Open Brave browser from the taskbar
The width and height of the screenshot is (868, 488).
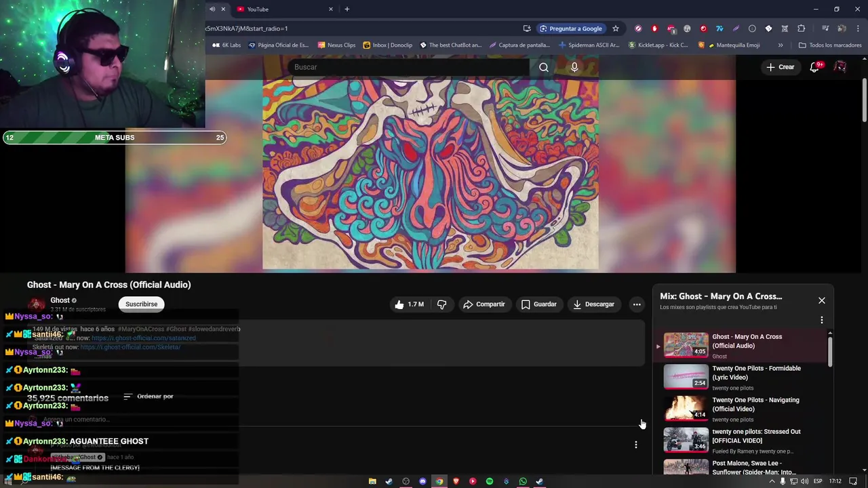tap(456, 481)
